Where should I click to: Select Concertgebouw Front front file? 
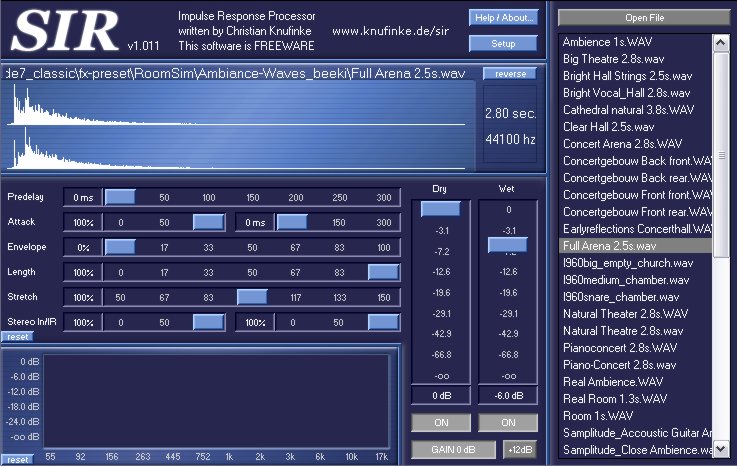click(637, 195)
